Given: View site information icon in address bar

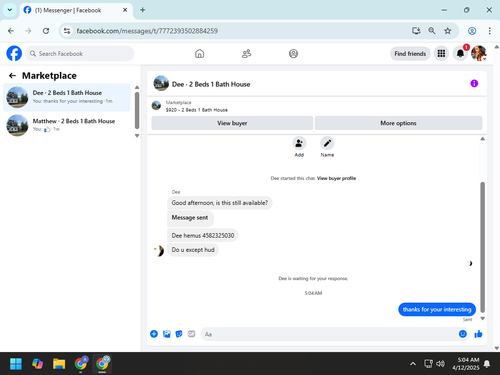Looking at the screenshot, I should click(67, 31).
